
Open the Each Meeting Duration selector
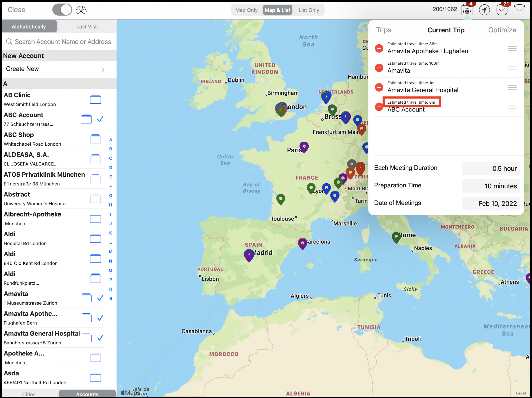point(490,168)
